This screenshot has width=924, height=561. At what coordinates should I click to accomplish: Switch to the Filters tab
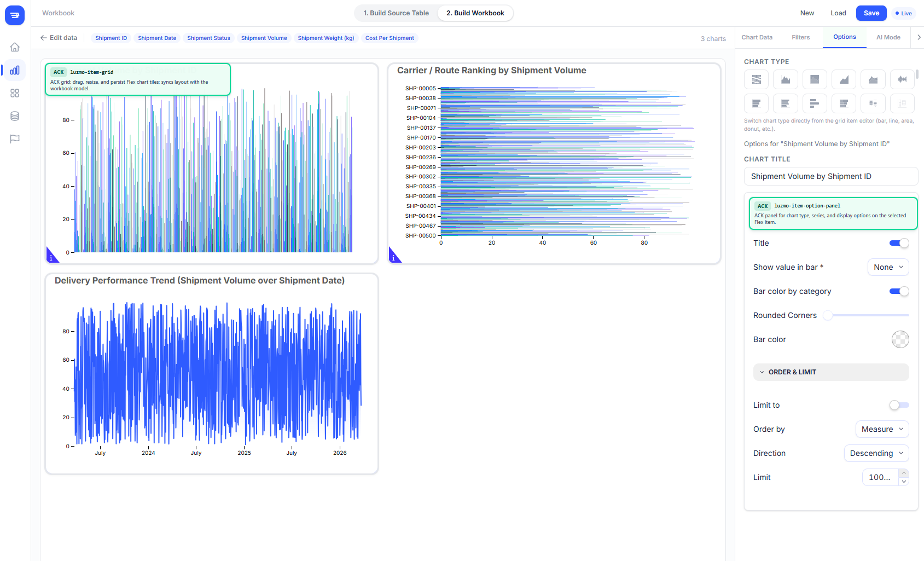[800, 37]
